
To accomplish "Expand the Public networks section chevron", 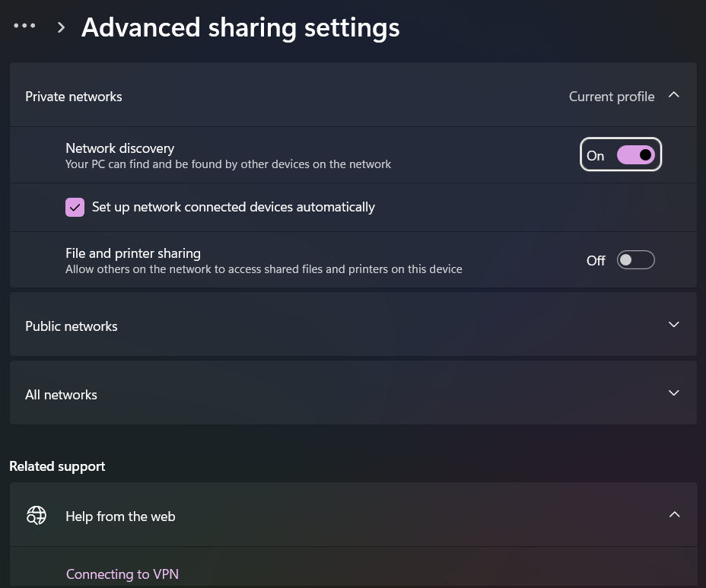I will 673,325.
